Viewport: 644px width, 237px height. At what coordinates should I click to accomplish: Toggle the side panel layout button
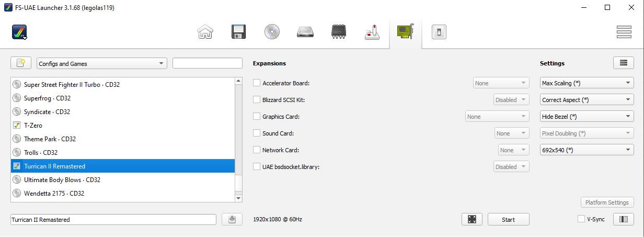point(623,219)
